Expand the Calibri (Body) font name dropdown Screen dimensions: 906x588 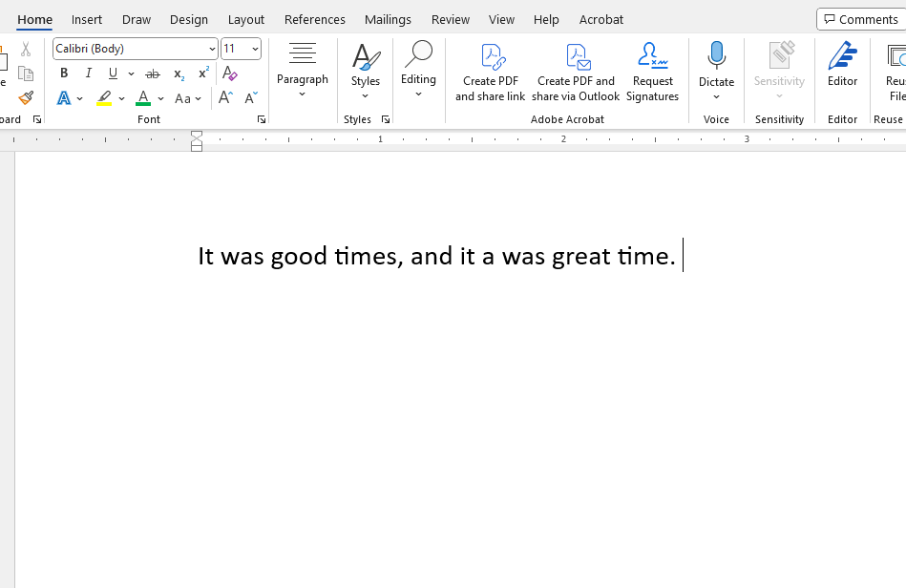click(x=212, y=49)
